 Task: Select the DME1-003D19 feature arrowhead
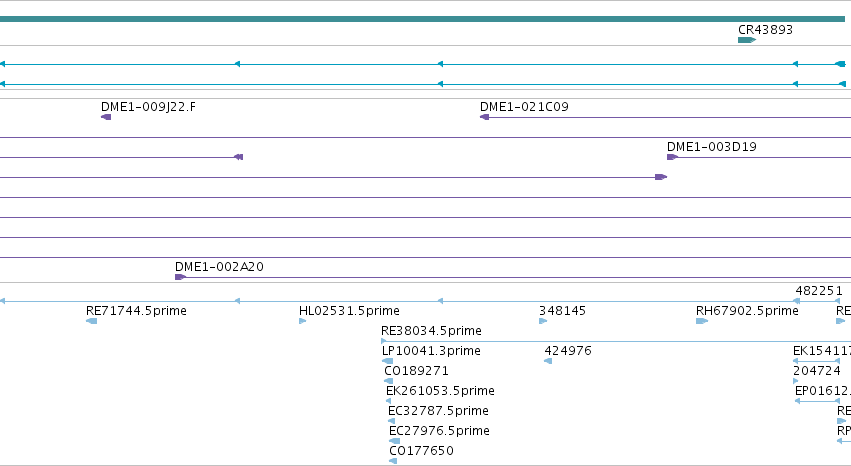(x=672, y=157)
